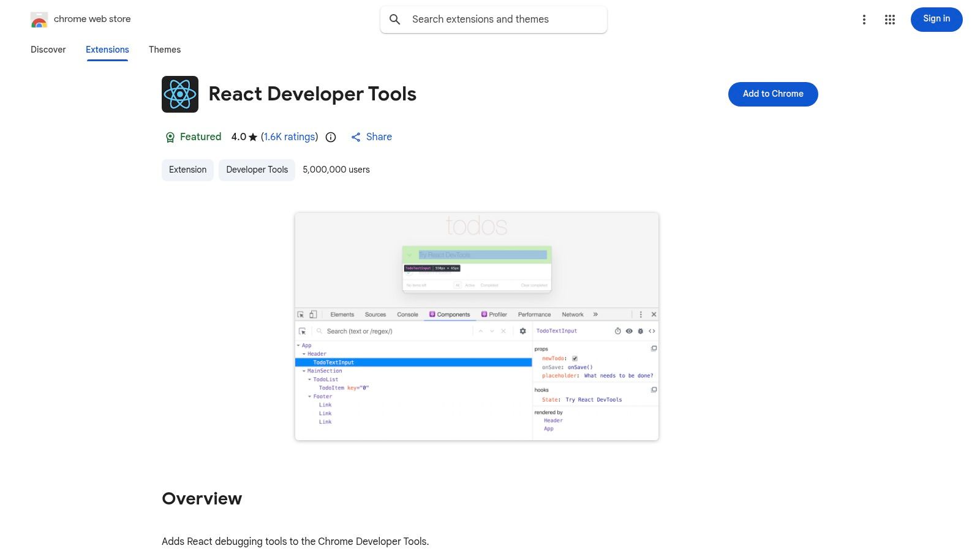Click the Sign in button
This screenshot has width=980, height=551.
coord(936,19)
